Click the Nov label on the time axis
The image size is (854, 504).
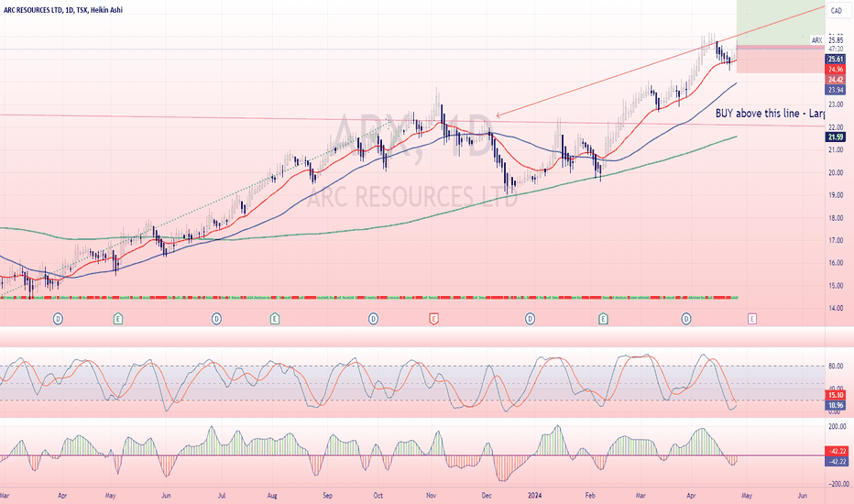[432, 496]
